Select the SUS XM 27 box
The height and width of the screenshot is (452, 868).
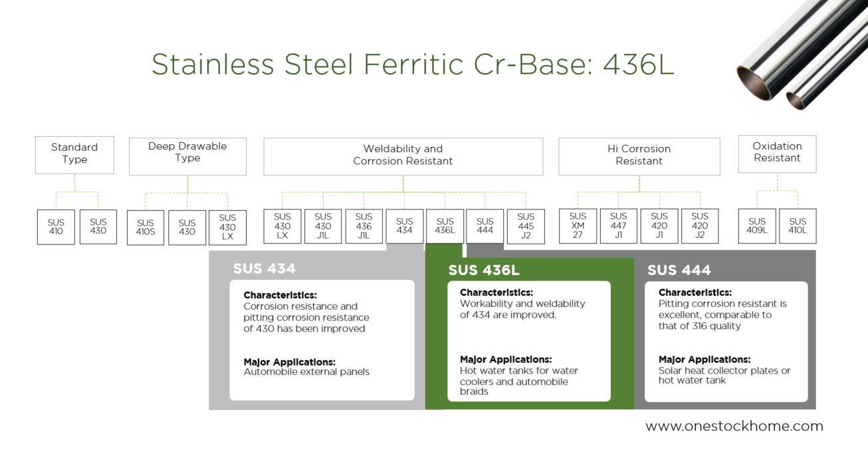click(578, 226)
